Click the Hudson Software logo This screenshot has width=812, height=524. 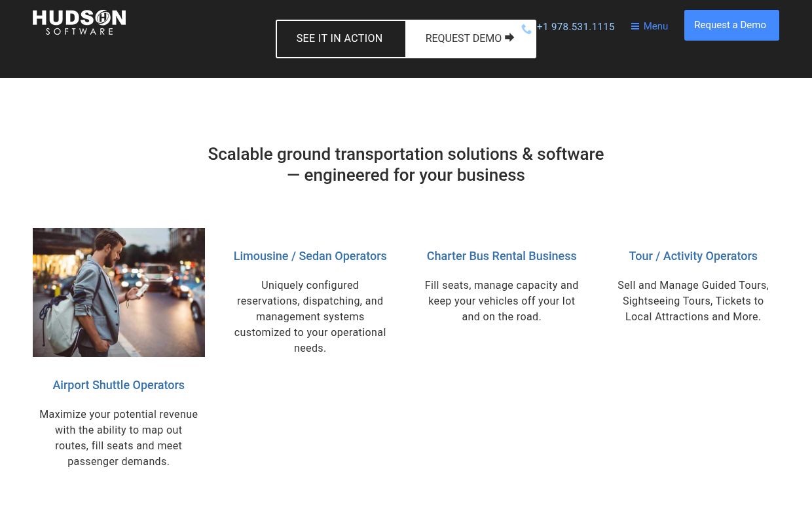coord(79,22)
